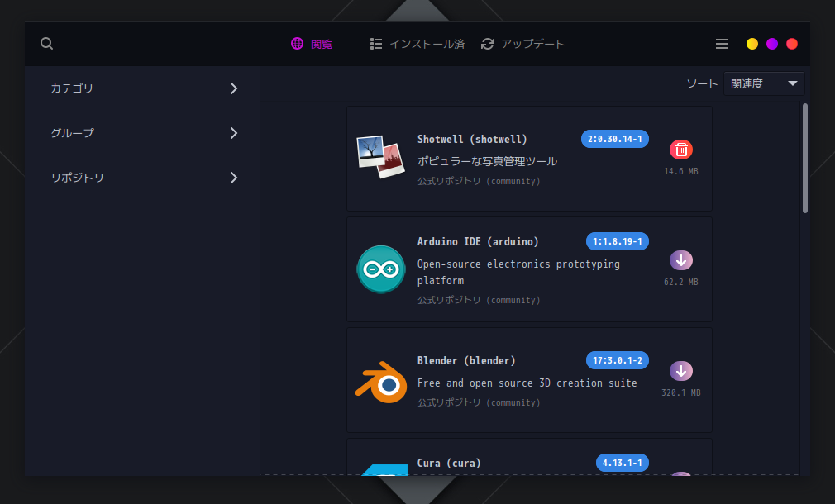The height and width of the screenshot is (504, 835).
Task: Expand the カテゴリ section
Action: point(143,88)
